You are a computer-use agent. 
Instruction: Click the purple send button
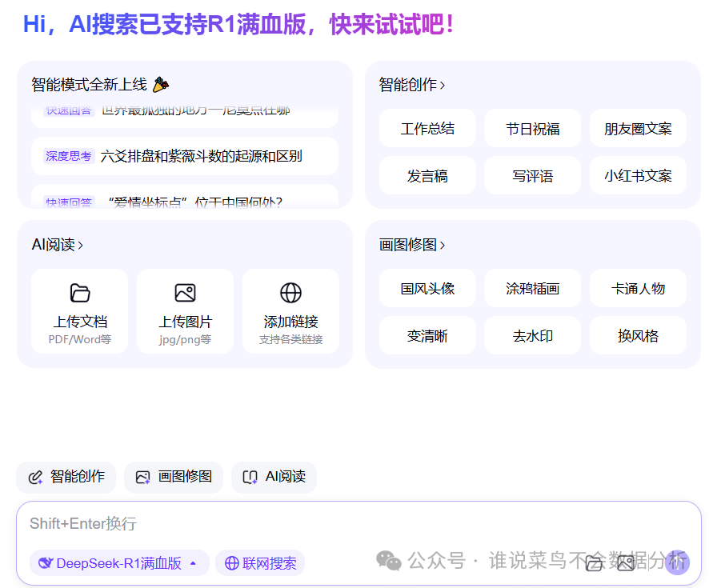677,562
